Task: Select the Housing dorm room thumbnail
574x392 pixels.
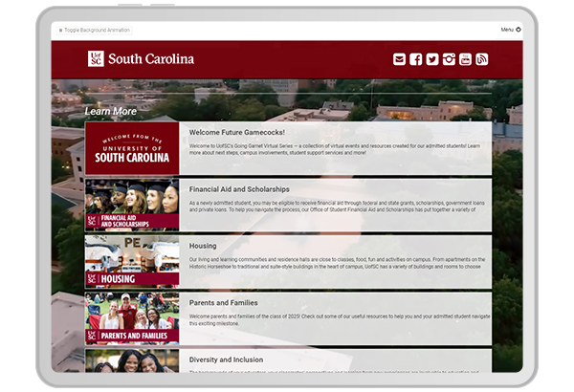Action: (132, 262)
